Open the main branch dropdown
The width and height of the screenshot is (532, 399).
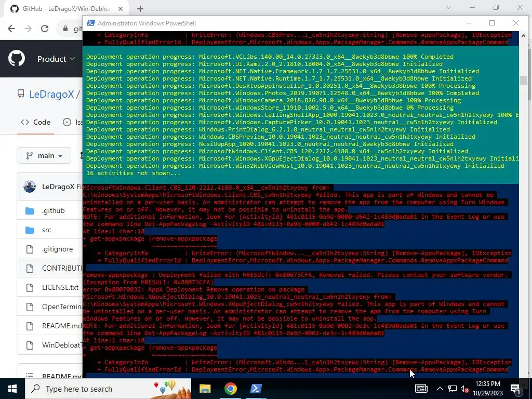44,155
